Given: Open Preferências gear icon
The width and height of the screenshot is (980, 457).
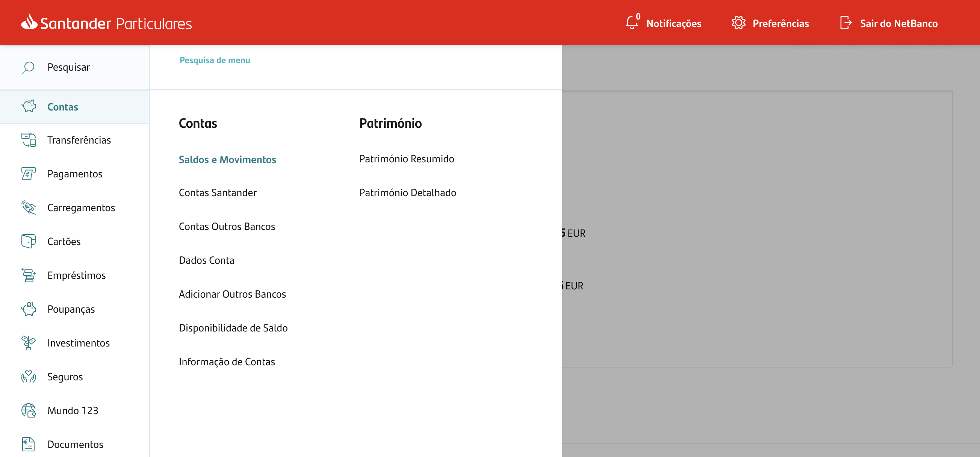Looking at the screenshot, I should (x=738, y=23).
